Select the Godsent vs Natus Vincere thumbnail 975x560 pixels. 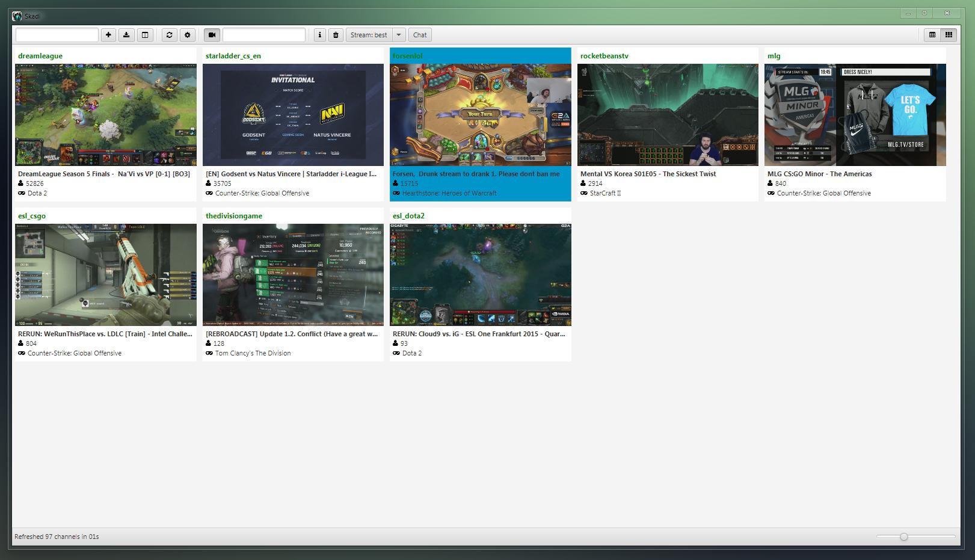point(293,115)
